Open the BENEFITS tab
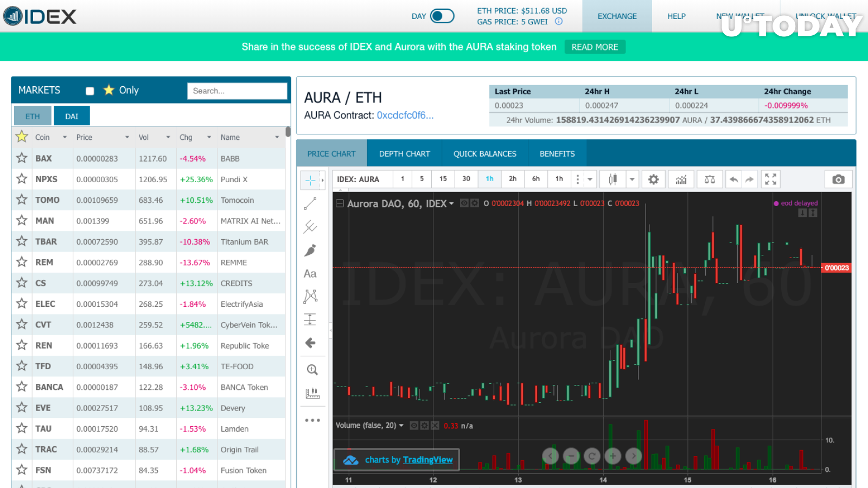Viewport: 868px width, 488px height. (x=557, y=154)
